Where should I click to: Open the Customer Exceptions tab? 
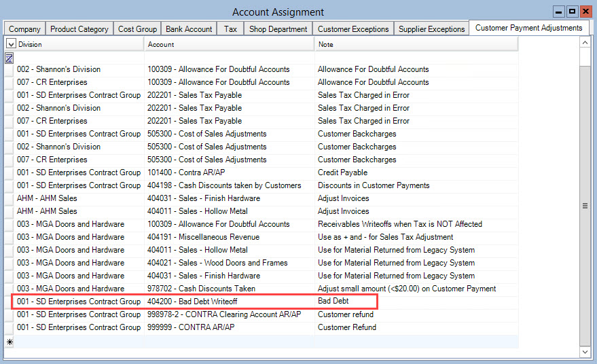(353, 29)
